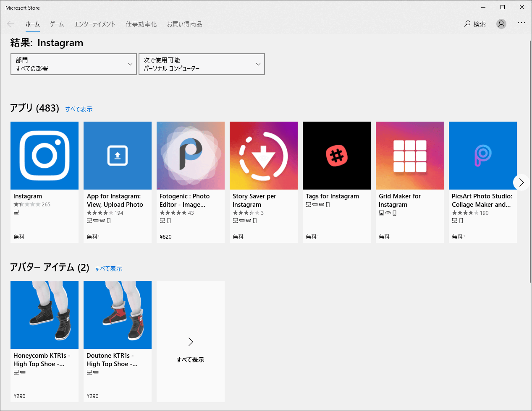Switch to the ゲーム tab
532x411 pixels.
pos(56,24)
